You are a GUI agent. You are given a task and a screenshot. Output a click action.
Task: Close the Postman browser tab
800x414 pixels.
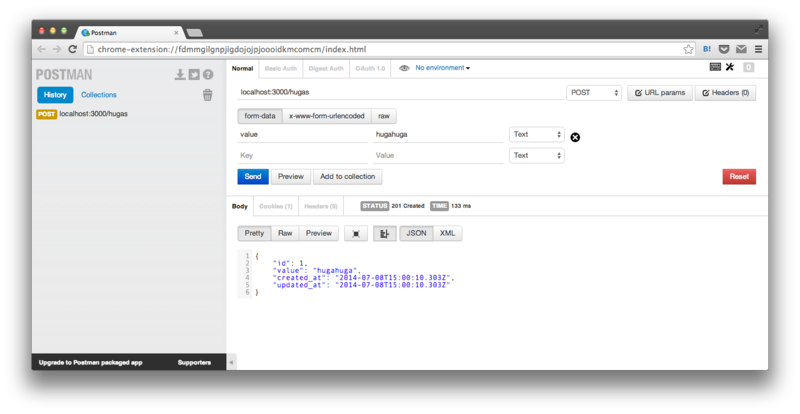tap(177, 33)
